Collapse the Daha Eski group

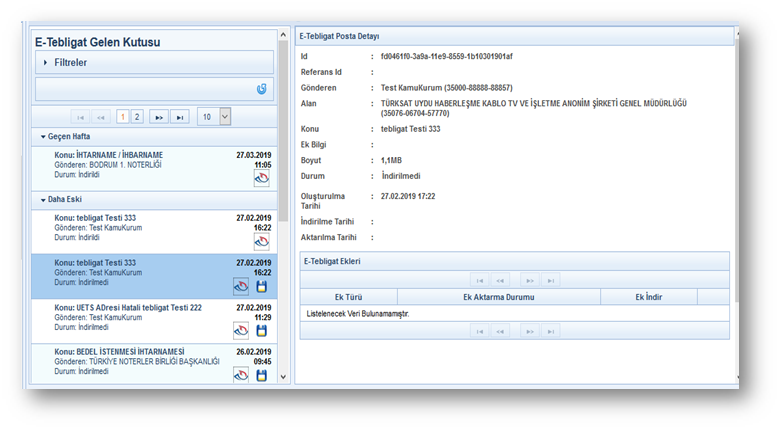pyautogui.click(x=43, y=199)
